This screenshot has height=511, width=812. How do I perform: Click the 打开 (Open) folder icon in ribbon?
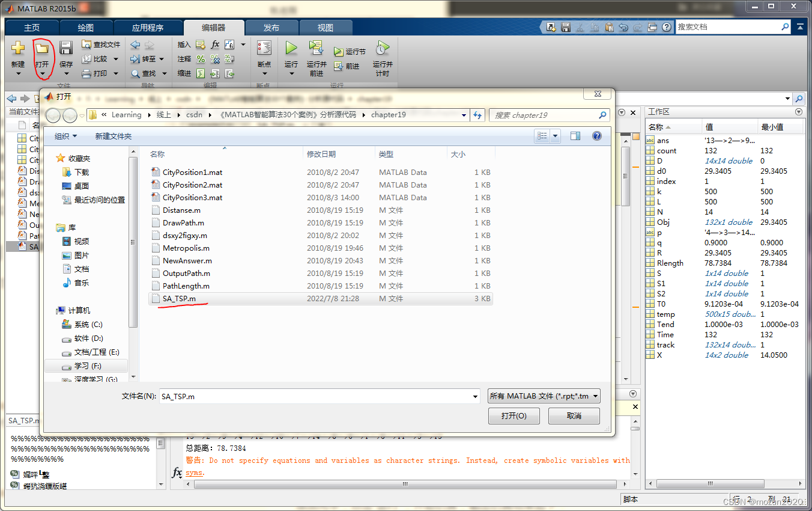click(41, 48)
